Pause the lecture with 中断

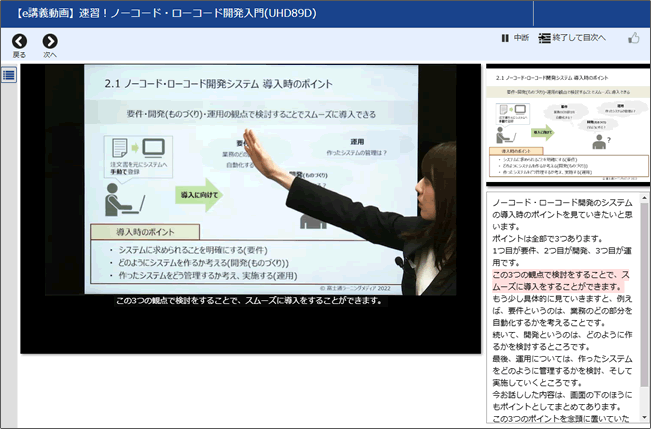[x=515, y=38]
